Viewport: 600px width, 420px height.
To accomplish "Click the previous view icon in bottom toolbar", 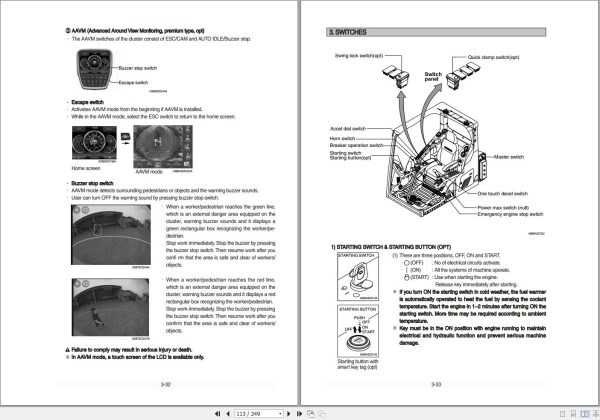I will tap(311, 413).
